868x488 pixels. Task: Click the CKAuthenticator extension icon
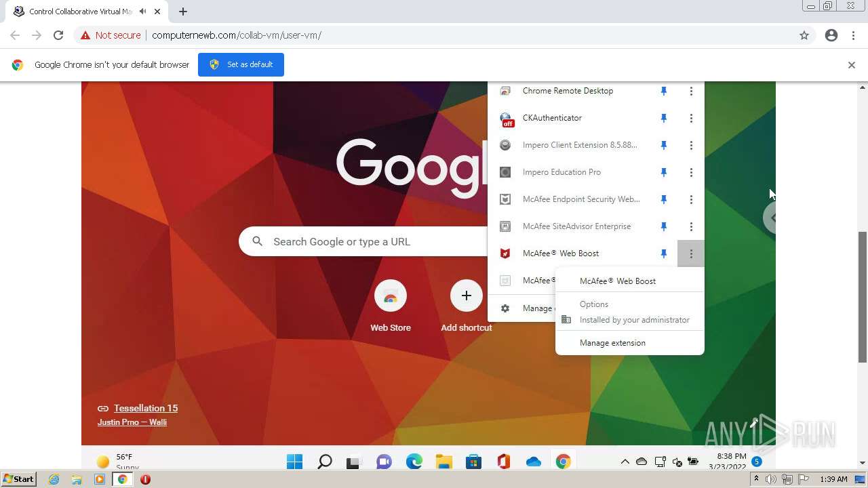506,119
